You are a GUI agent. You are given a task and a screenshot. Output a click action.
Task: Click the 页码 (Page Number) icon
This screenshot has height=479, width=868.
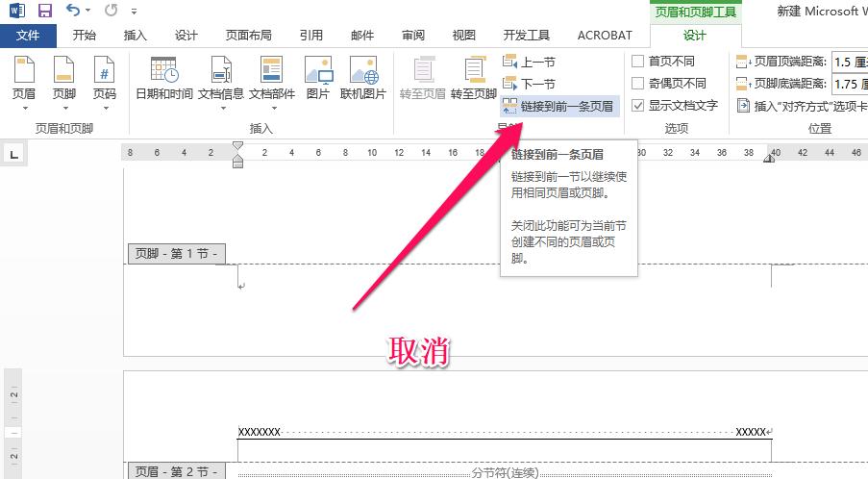(x=104, y=70)
